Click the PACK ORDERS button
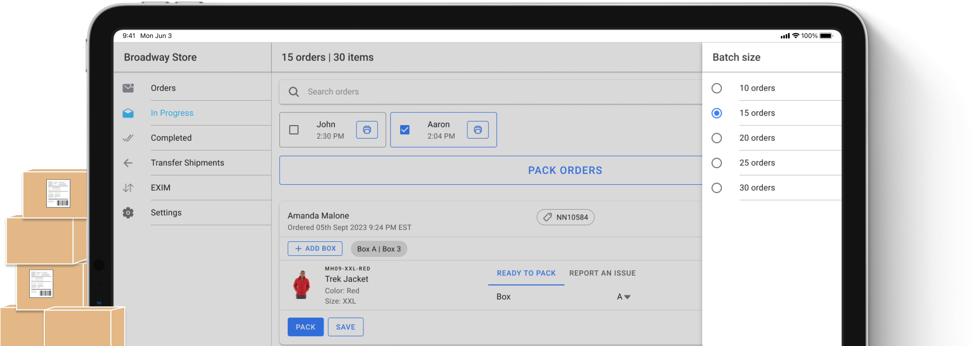This screenshot has height=346, width=980. (491, 170)
